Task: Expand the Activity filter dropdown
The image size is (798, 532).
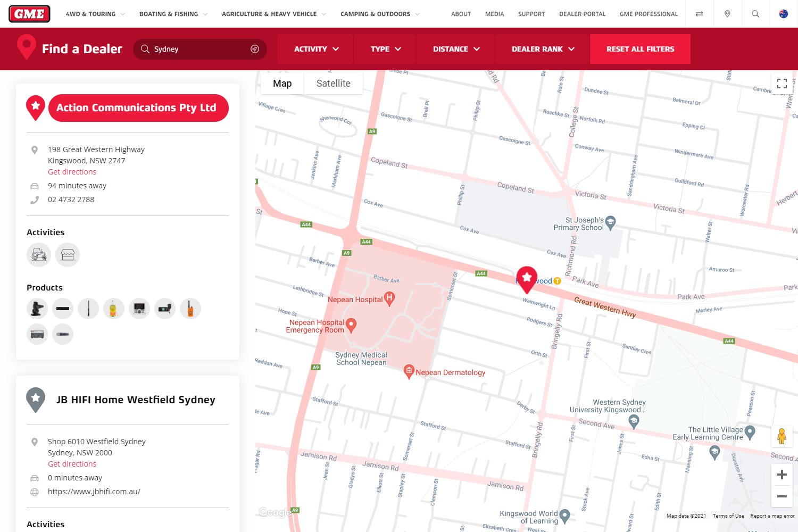Action: [x=316, y=49]
